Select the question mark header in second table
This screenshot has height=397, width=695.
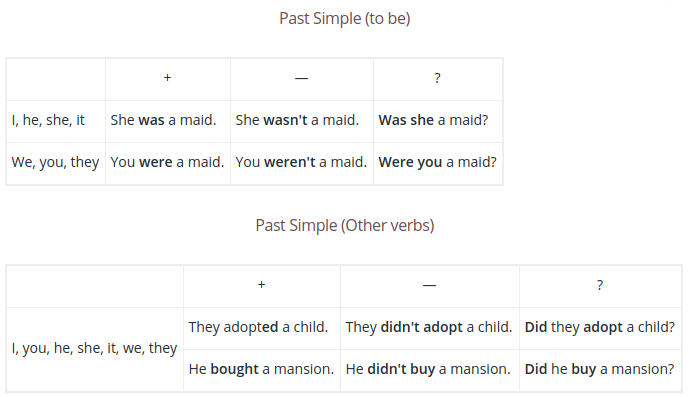pos(600,285)
